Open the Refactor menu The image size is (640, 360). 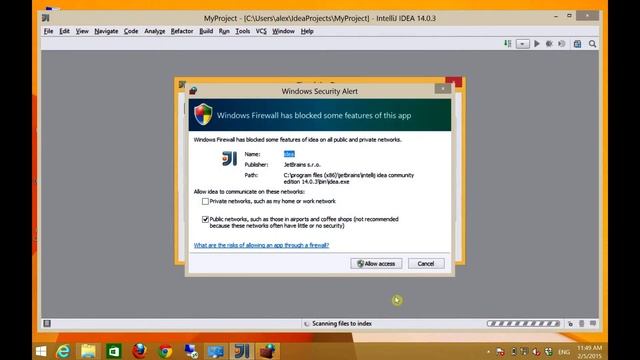coord(182,31)
